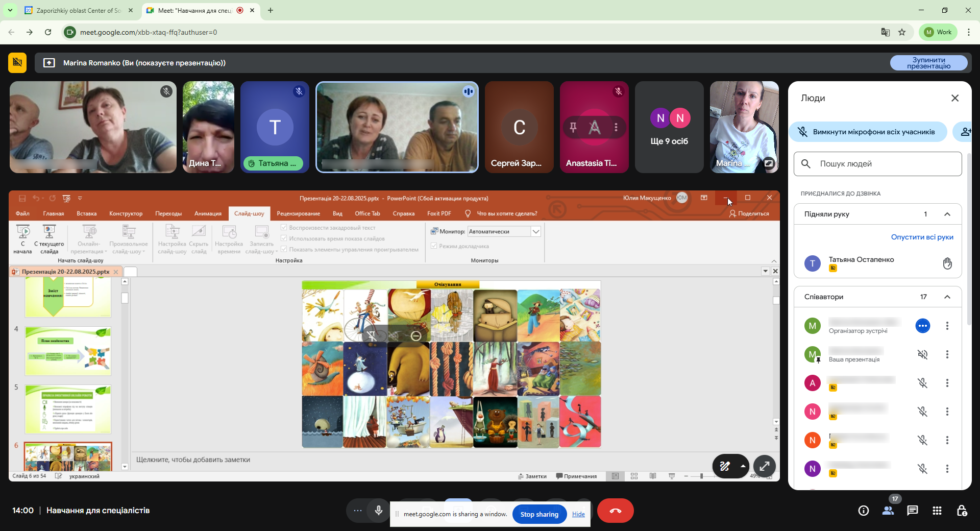The image size is (980, 531).
Task: Expand shared presentation to full screen
Action: [764, 466]
